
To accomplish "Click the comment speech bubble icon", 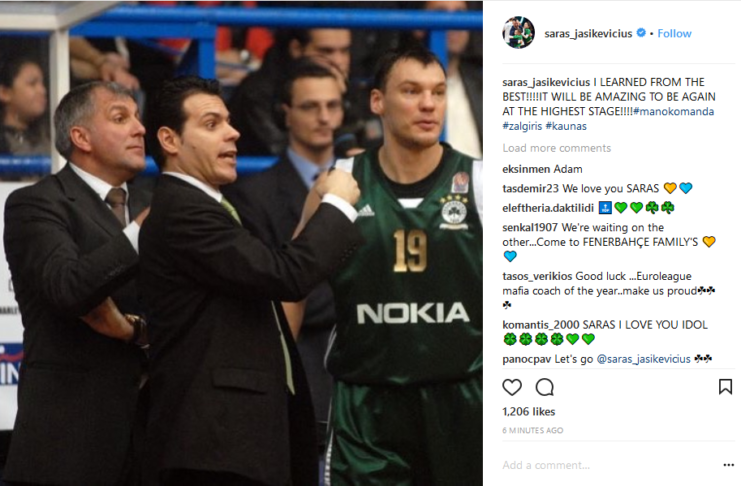I will (544, 387).
